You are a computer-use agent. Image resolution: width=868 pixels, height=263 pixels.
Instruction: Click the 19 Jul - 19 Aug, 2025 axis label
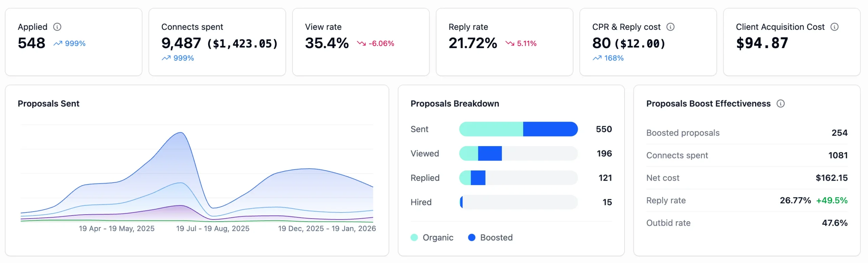point(213,229)
